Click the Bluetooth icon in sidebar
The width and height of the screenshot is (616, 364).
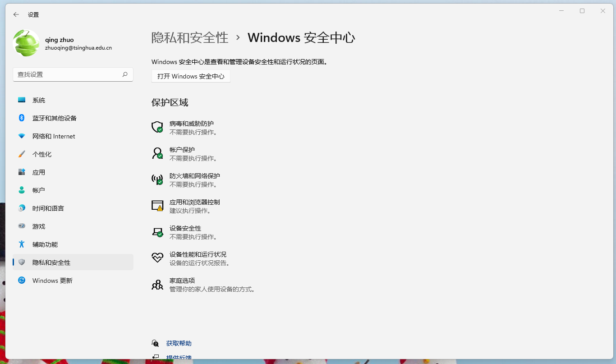click(22, 118)
